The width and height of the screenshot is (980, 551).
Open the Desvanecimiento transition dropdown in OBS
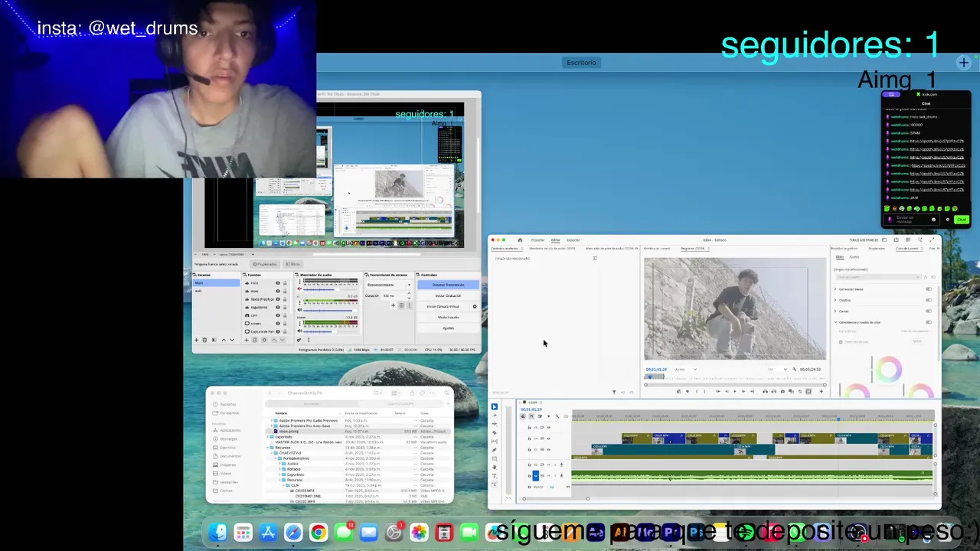pyautogui.click(x=390, y=285)
